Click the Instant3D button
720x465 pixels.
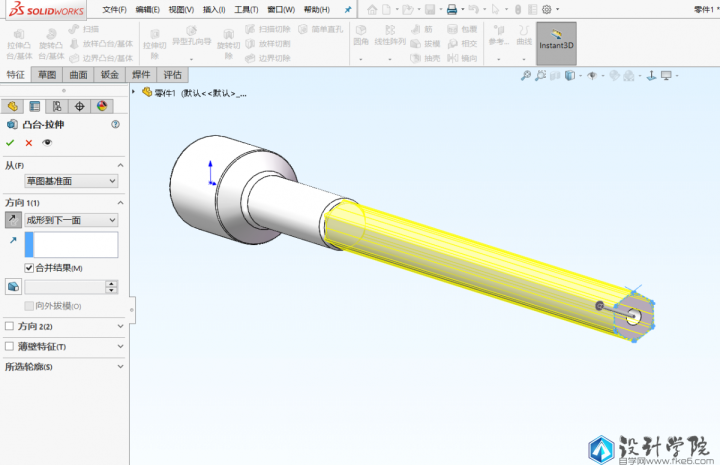point(556,44)
